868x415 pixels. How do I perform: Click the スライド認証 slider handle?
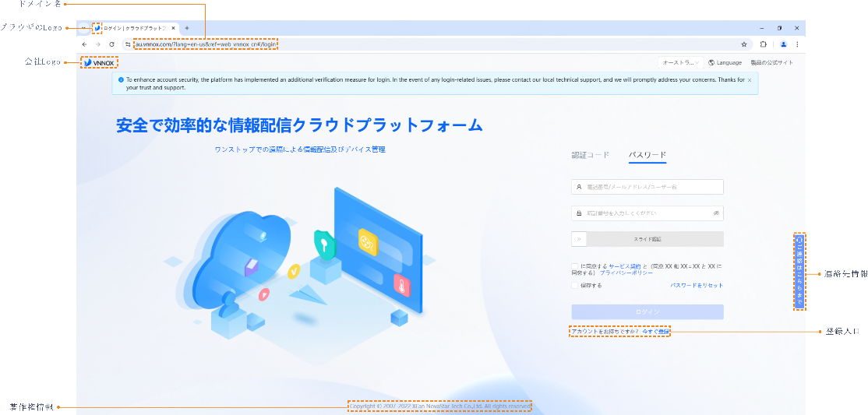coord(579,239)
